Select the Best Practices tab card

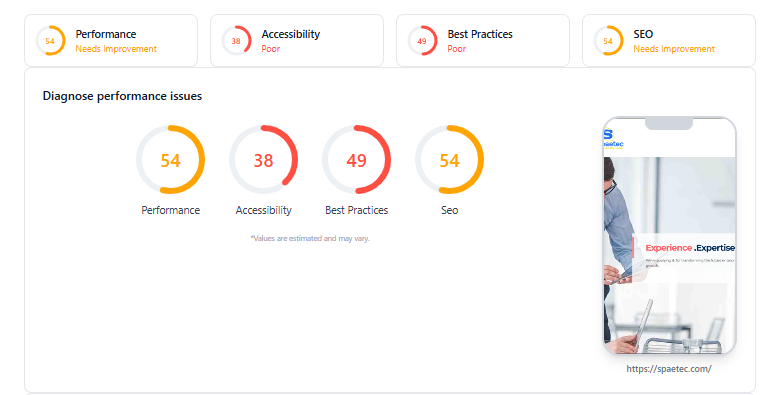pos(483,41)
